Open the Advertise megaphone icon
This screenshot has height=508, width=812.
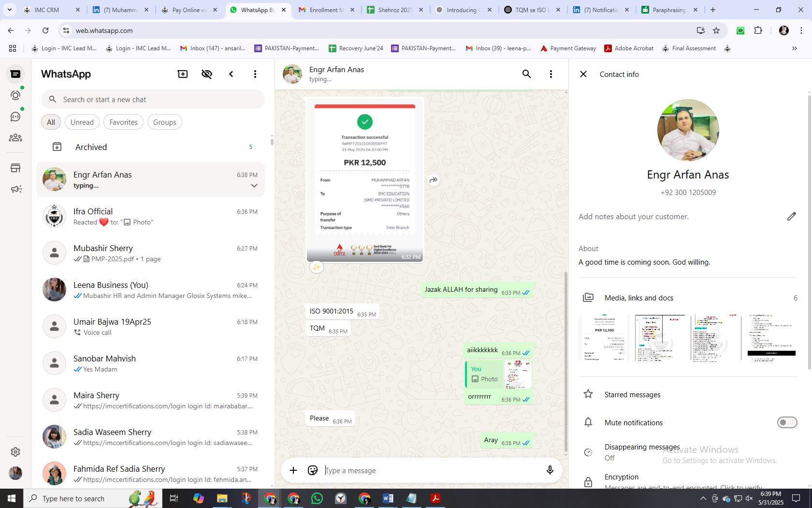point(15,189)
